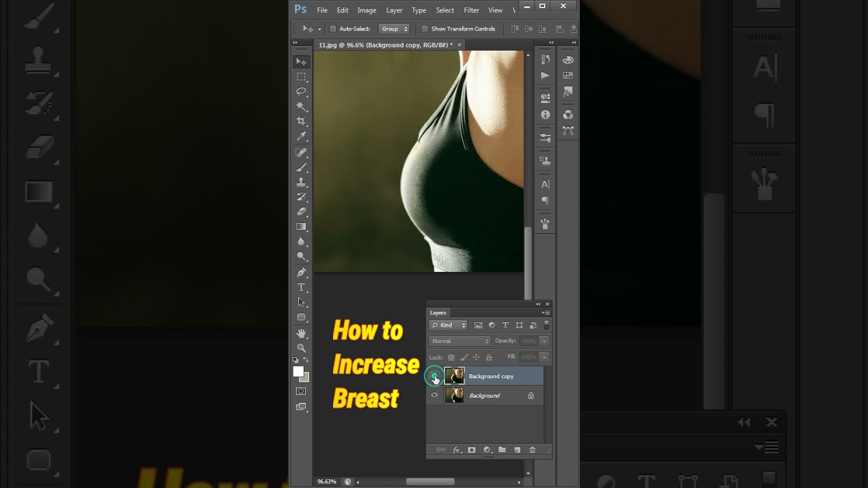Create a new group folder icon

click(x=502, y=450)
